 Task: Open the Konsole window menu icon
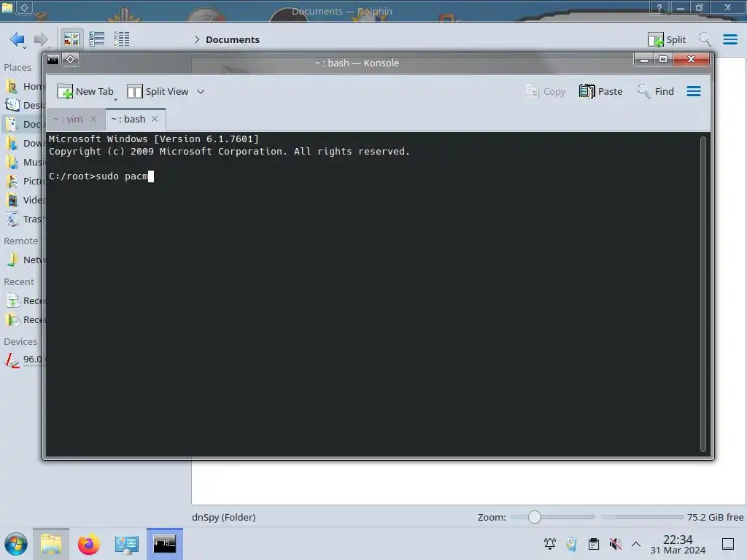pyautogui.click(x=53, y=60)
